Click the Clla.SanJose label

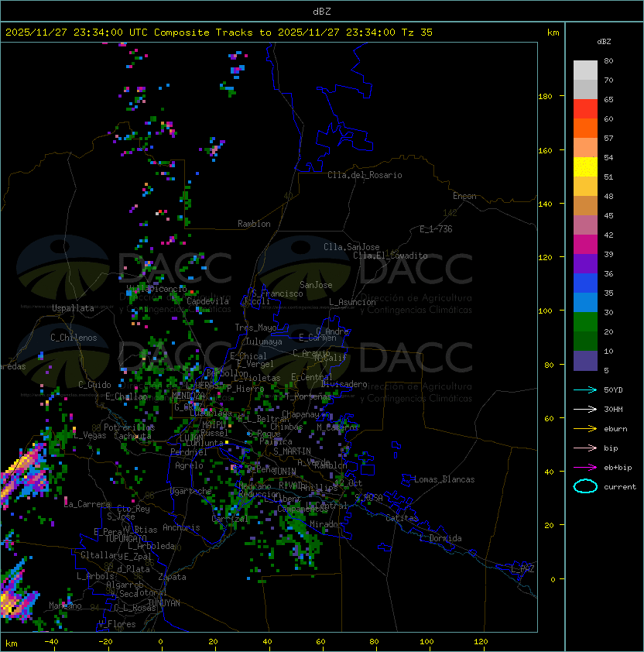click(x=351, y=247)
